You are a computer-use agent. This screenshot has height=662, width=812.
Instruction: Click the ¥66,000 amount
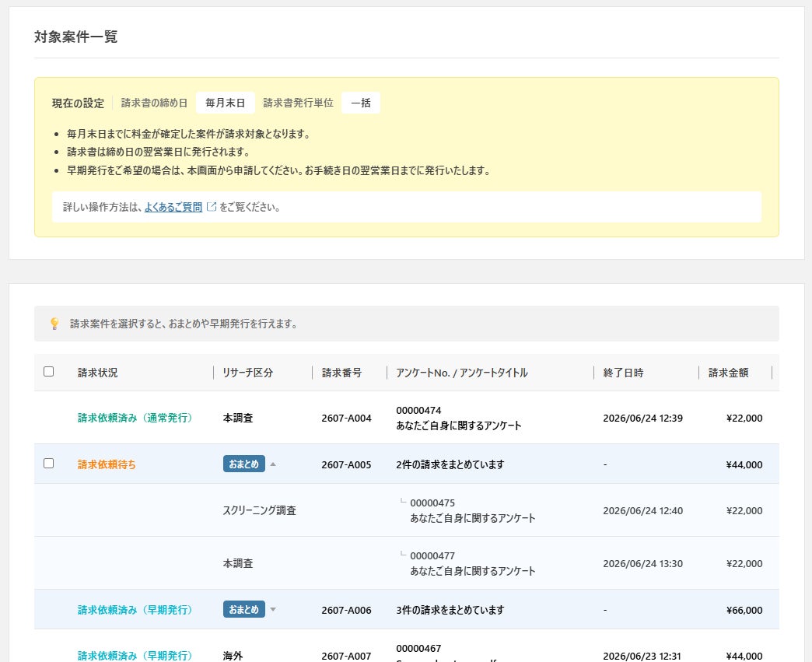click(x=744, y=610)
